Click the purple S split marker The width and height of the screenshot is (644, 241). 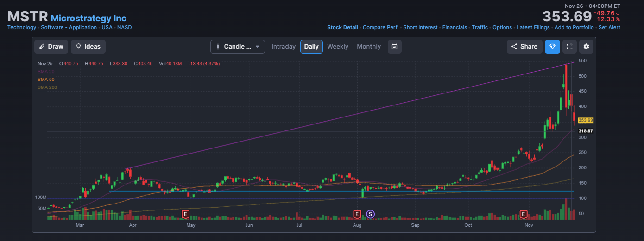click(370, 214)
